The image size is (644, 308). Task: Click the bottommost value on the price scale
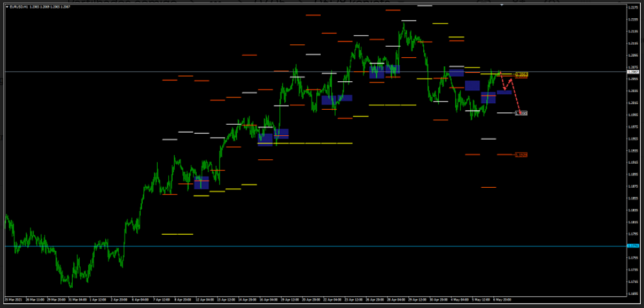632,294
